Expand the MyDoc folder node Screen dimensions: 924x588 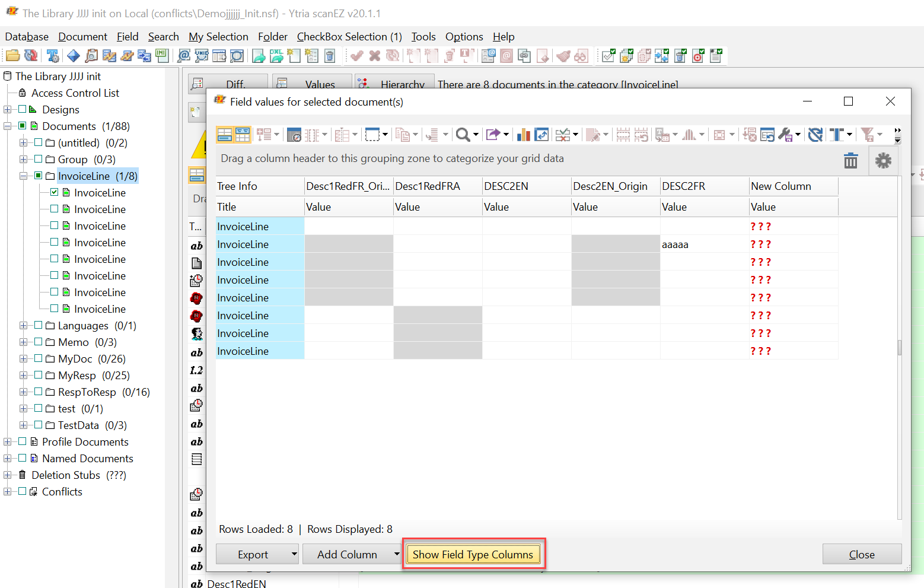click(x=23, y=358)
